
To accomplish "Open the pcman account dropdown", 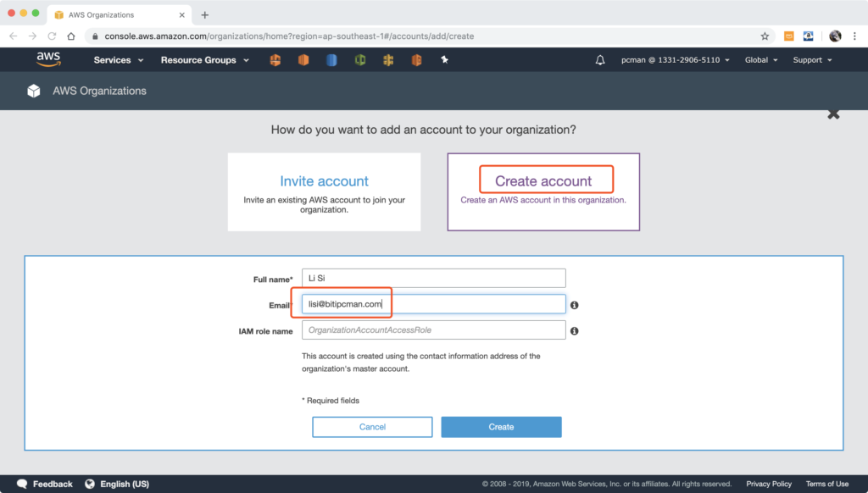I will [676, 60].
